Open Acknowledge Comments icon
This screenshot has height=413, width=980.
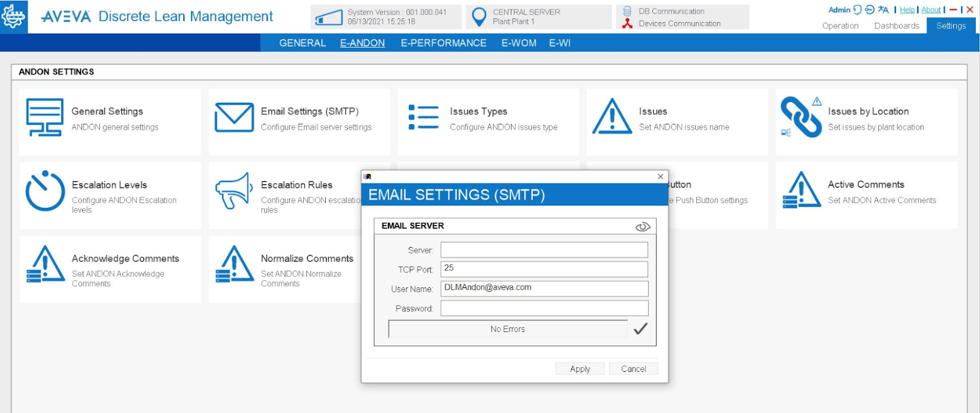pos(45,265)
